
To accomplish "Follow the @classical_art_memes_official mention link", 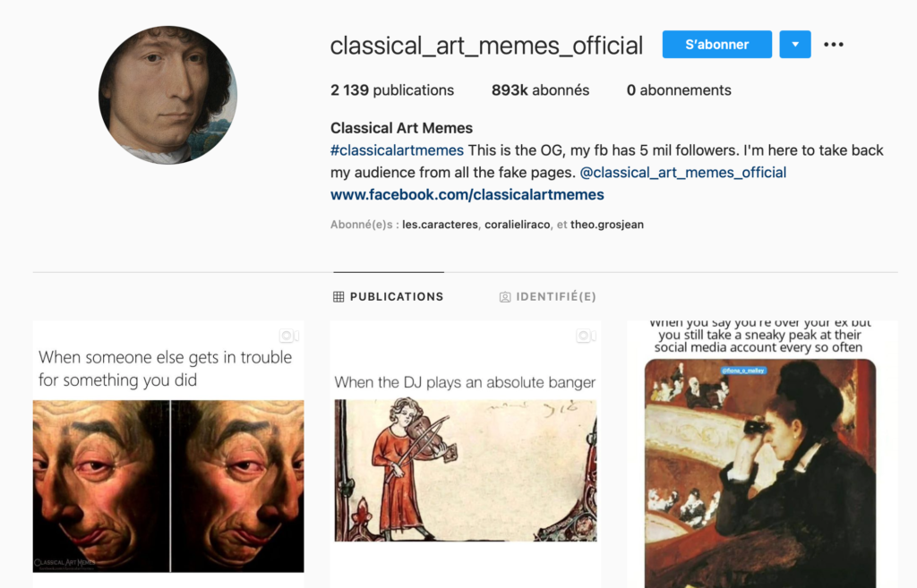I will click(683, 173).
